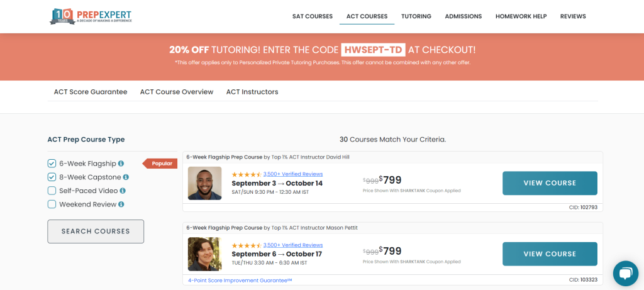
Task: Show info for Weekend Review
Action: [121, 204]
